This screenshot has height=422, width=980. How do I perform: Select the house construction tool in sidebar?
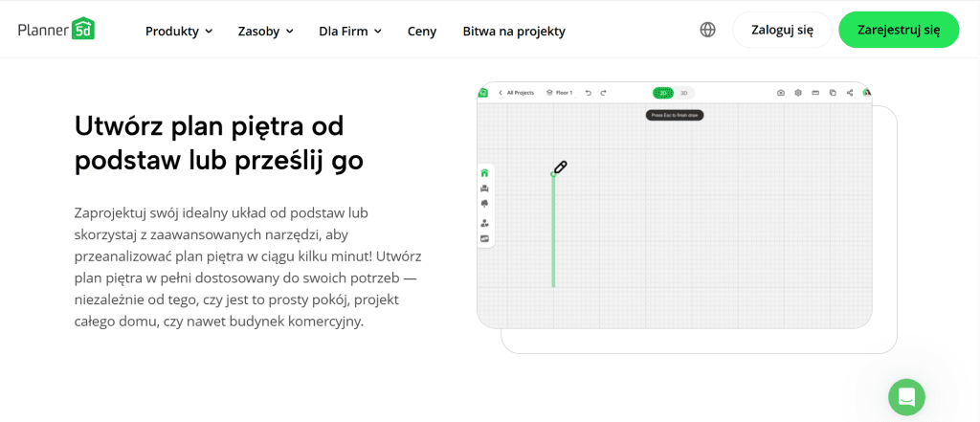tap(484, 173)
